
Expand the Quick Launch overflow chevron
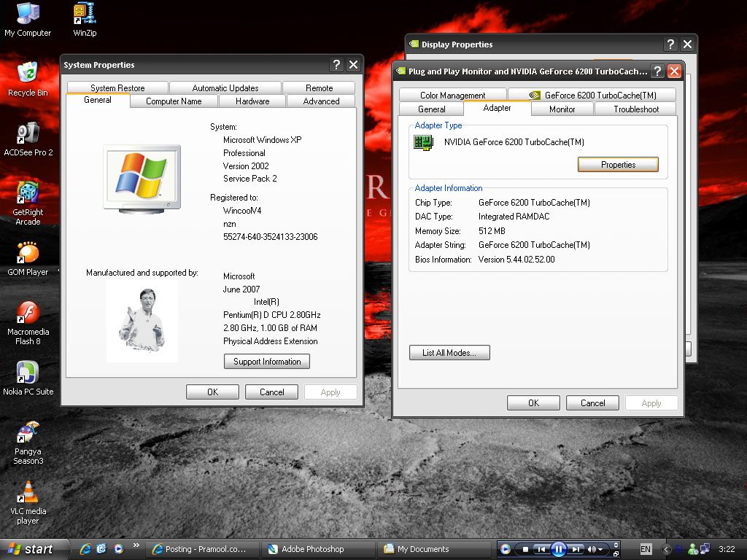(x=136, y=547)
